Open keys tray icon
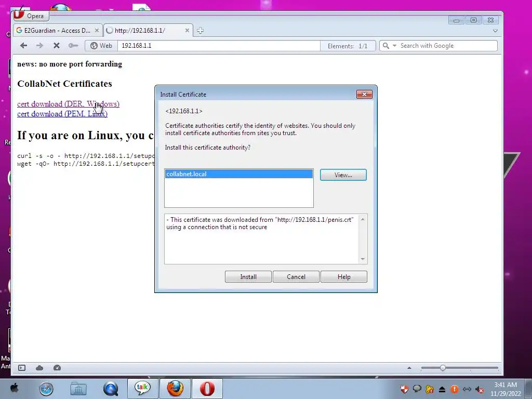Image resolution: width=532 pixels, height=399 pixels. [430, 389]
